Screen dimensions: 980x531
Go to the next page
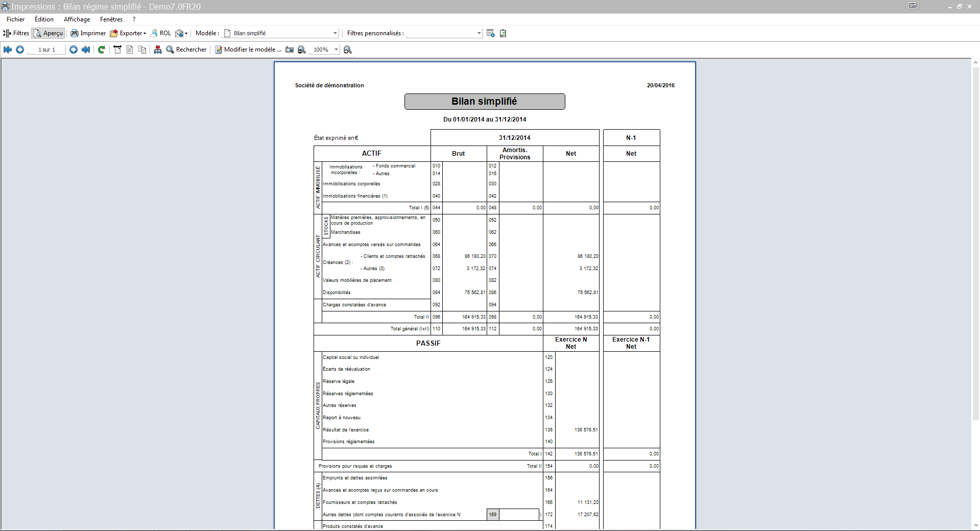(74, 50)
